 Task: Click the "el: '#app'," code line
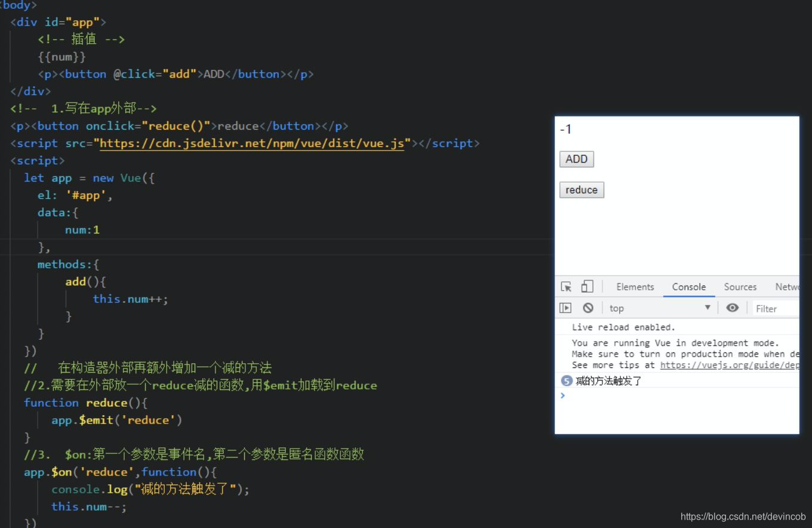coord(75,195)
